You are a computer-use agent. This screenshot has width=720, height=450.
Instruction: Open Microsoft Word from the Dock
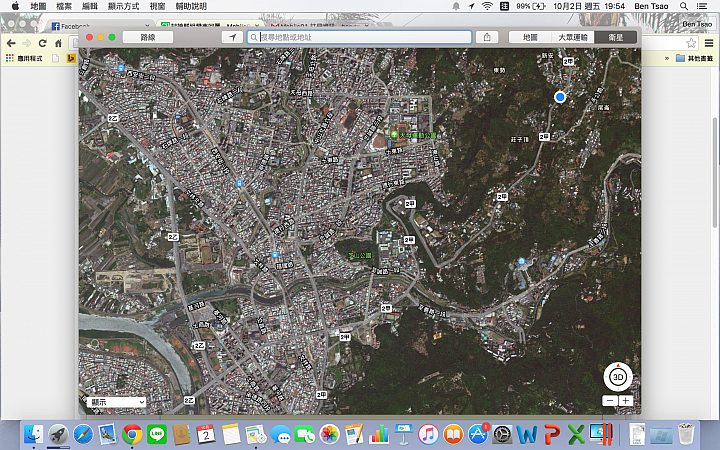click(527, 434)
